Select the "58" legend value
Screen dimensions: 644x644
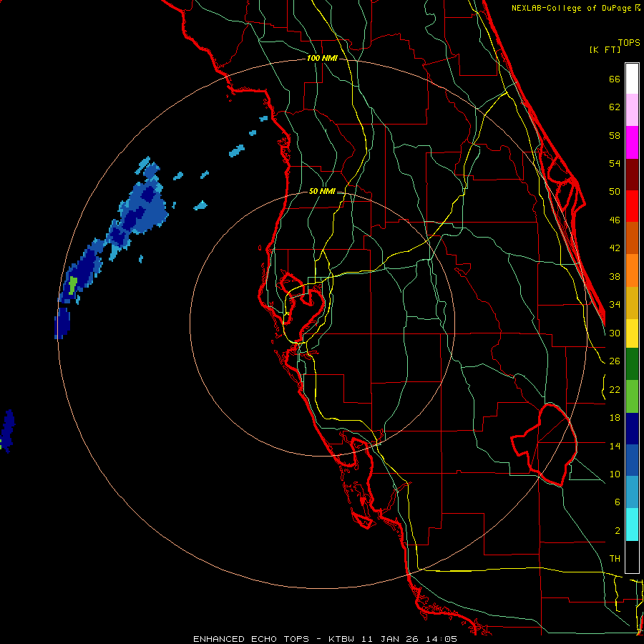[615, 135]
